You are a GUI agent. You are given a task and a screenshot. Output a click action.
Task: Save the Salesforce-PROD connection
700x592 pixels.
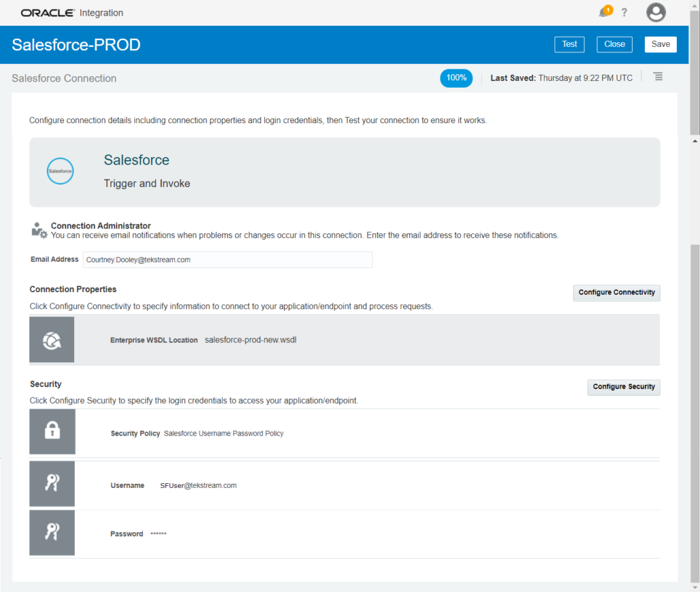660,44
